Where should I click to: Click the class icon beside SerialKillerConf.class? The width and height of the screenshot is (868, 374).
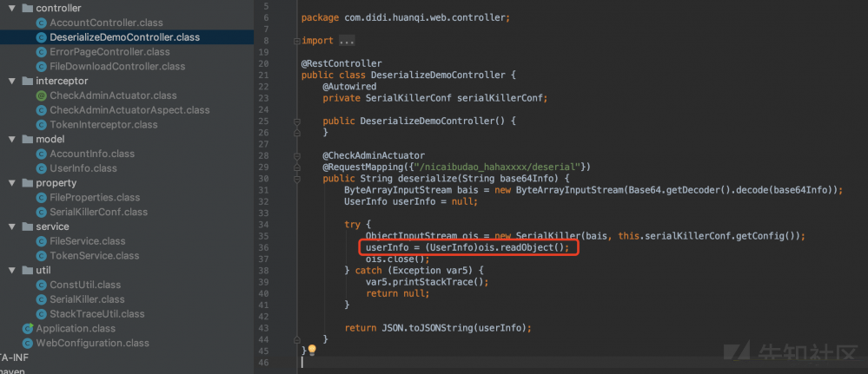point(41,212)
